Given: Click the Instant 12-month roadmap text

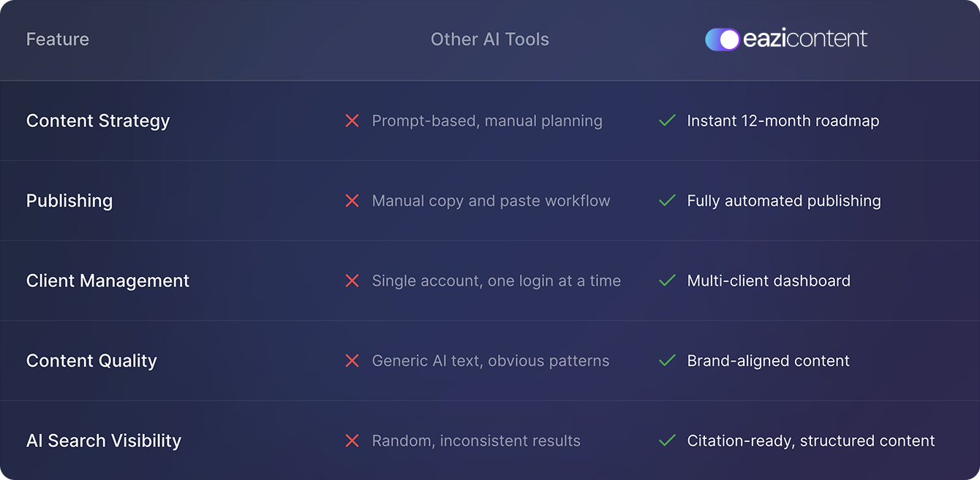Looking at the screenshot, I should pos(783,121).
